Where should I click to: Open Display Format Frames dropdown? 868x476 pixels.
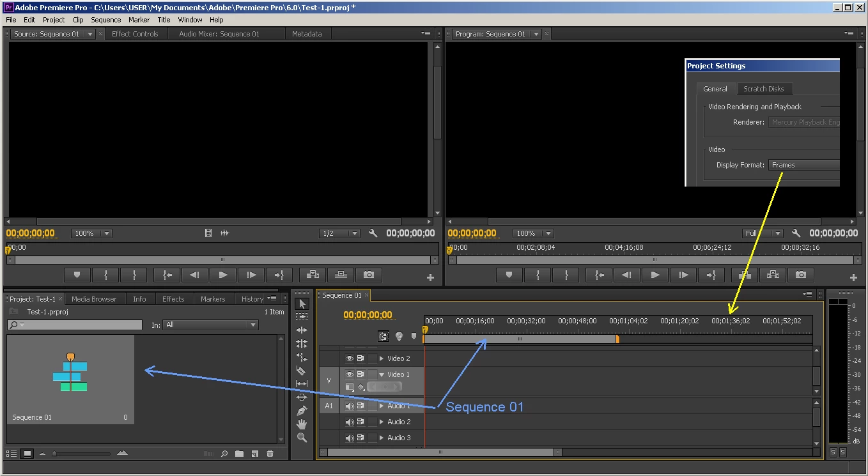(x=804, y=165)
